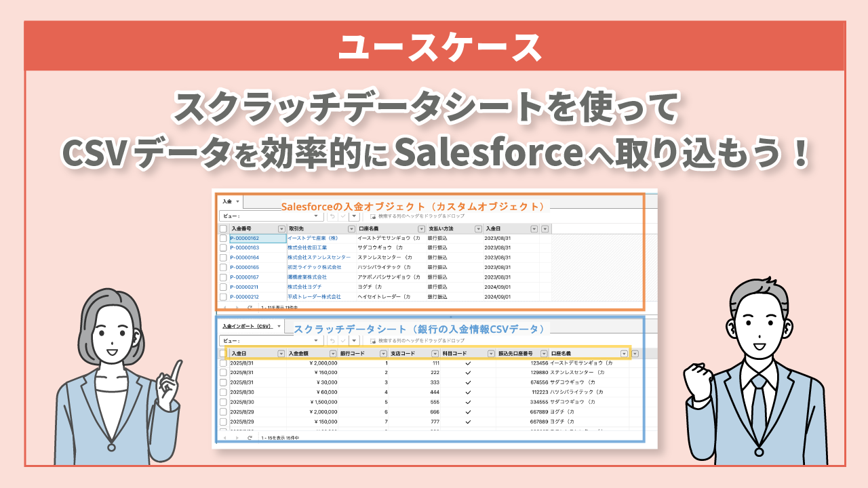Open the filter icon on the 銀行コード column
This screenshot has height=488, width=868.
click(384, 354)
